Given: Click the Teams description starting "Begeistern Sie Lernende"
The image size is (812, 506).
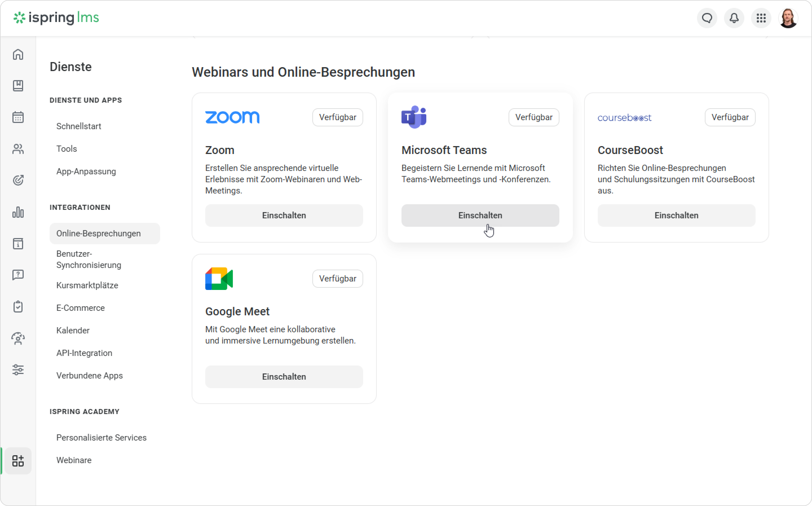Looking at the screenshot, I should click(x=476, y=174).
